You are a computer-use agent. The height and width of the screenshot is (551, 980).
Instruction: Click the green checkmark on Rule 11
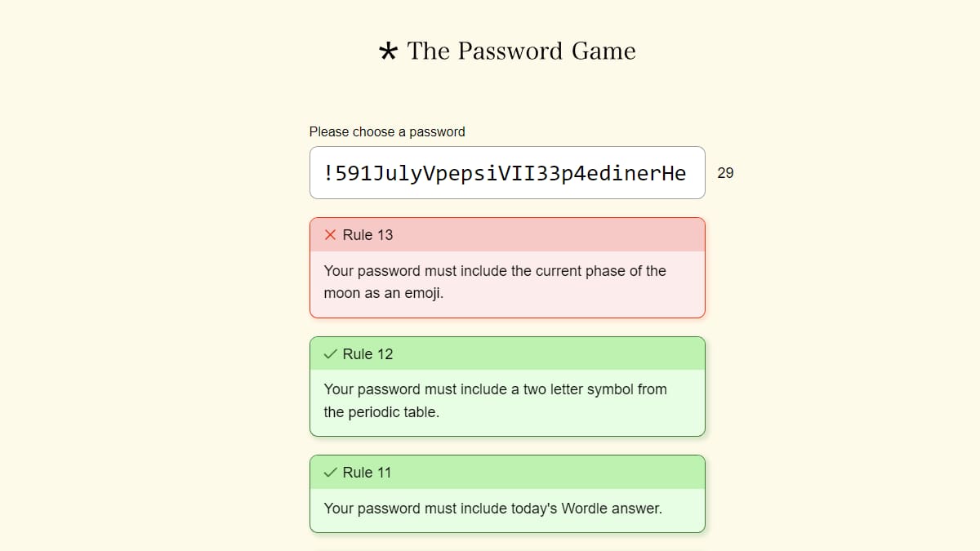click(330, 473)
